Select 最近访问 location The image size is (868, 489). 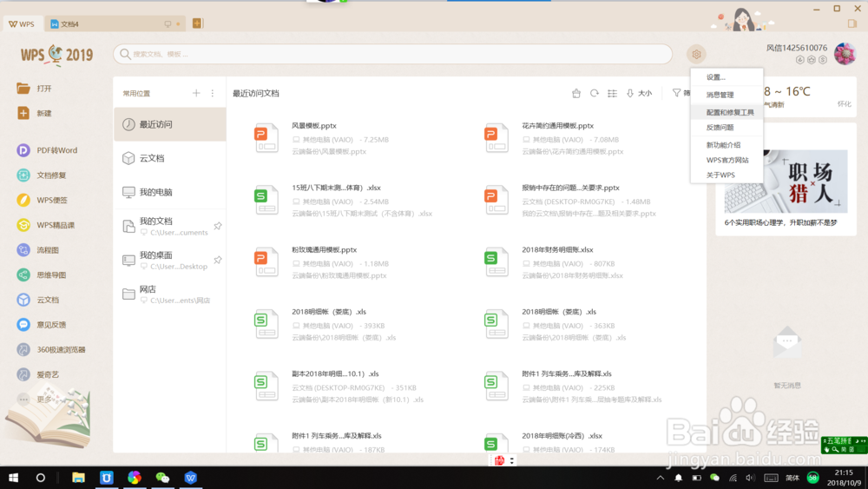point(170,124)
